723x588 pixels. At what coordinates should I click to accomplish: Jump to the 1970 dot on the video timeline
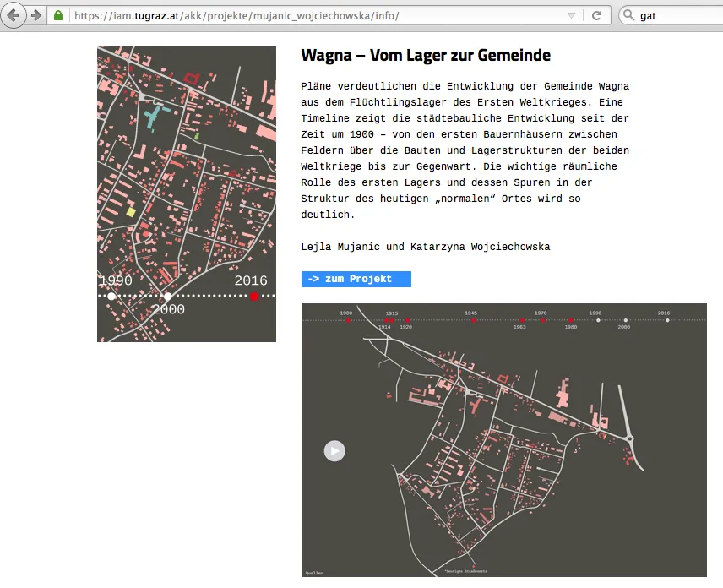click(x=543, y=320)
